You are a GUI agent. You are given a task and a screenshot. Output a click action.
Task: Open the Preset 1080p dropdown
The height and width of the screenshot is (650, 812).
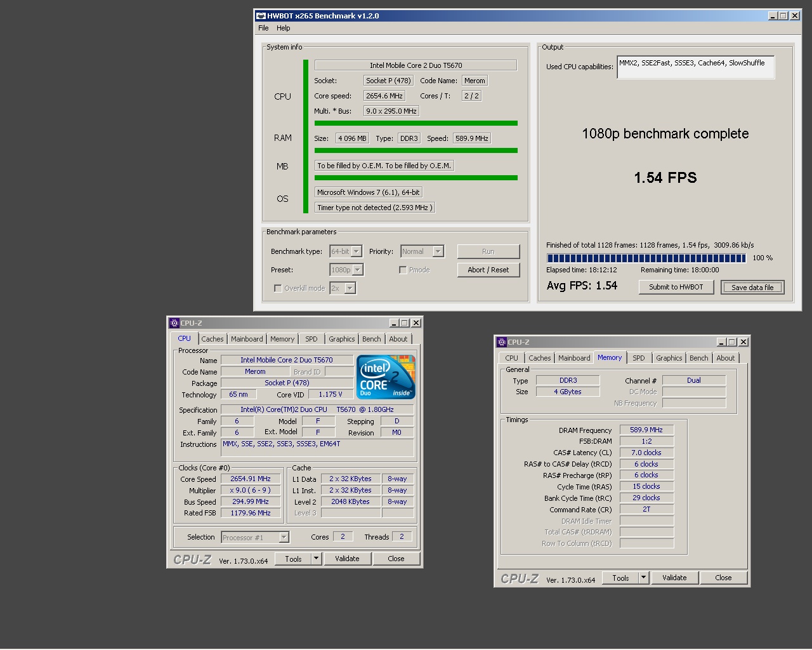358,270
